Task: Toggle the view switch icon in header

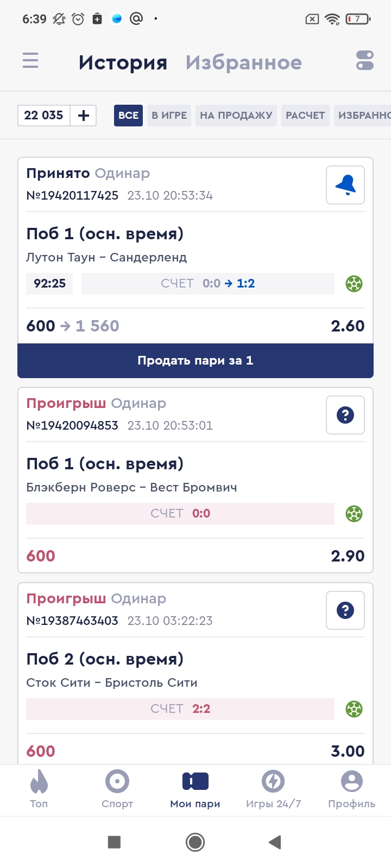Action: tap(365, 60)
